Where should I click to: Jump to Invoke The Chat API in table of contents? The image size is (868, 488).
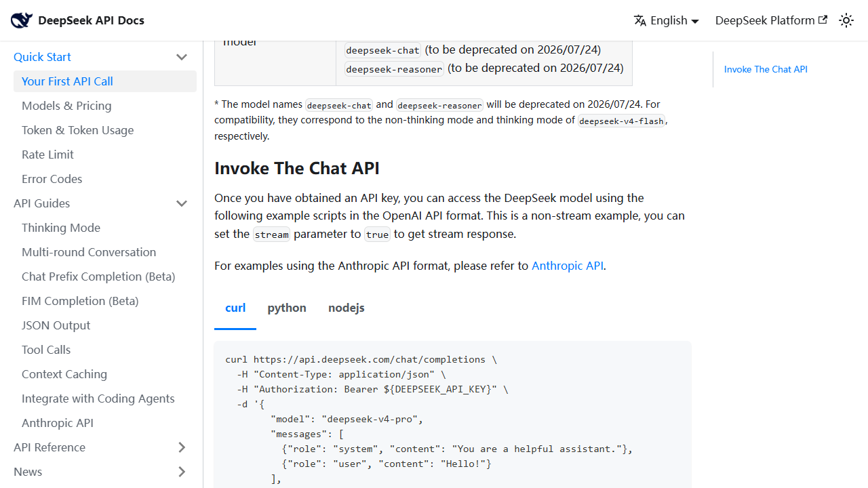tap(766, 69)
